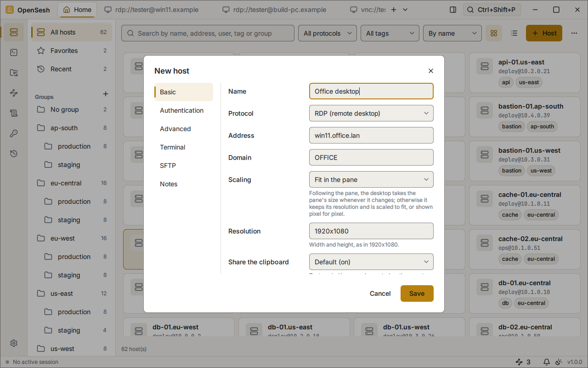This screenshot has width=588, height=368.
Task: Cancel the New host dialog
Action: tap(380, 293)
